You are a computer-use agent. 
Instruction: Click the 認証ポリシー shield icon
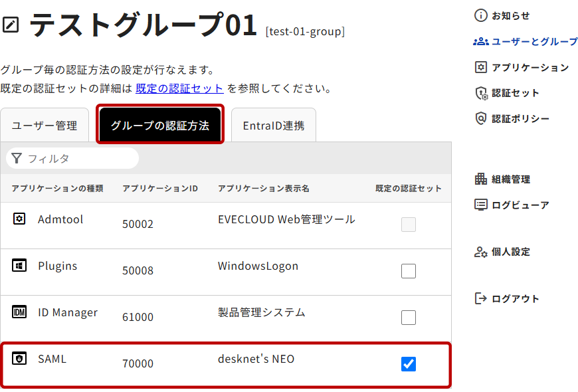pyautogui.click(x=481, y=119)
